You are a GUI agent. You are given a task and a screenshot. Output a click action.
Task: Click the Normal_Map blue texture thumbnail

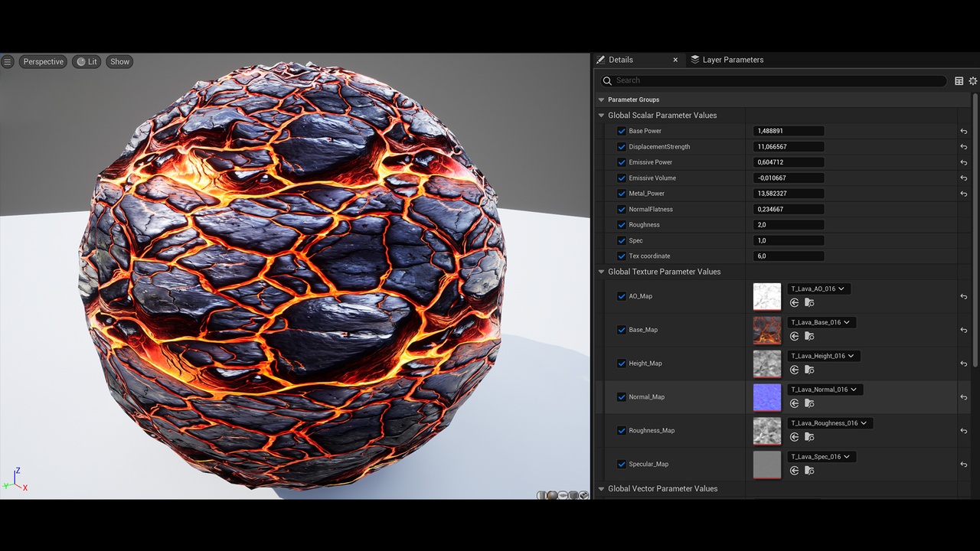767,398
